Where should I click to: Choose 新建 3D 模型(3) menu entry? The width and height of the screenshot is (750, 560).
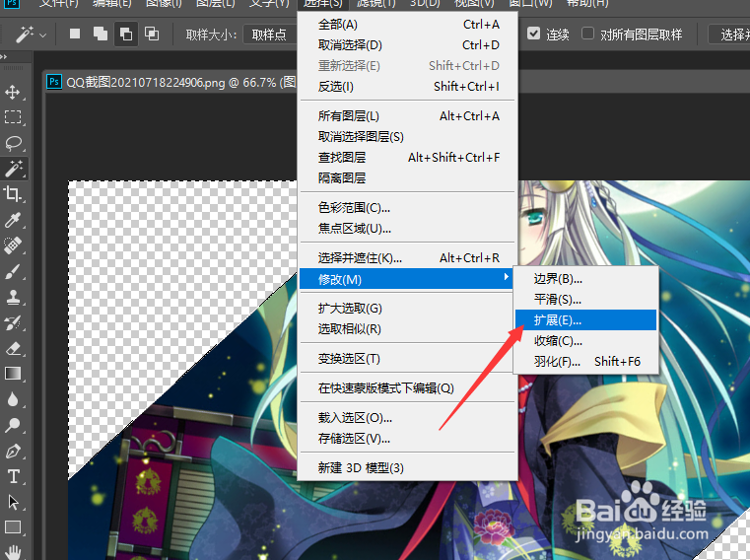click(x=408, y=467)
